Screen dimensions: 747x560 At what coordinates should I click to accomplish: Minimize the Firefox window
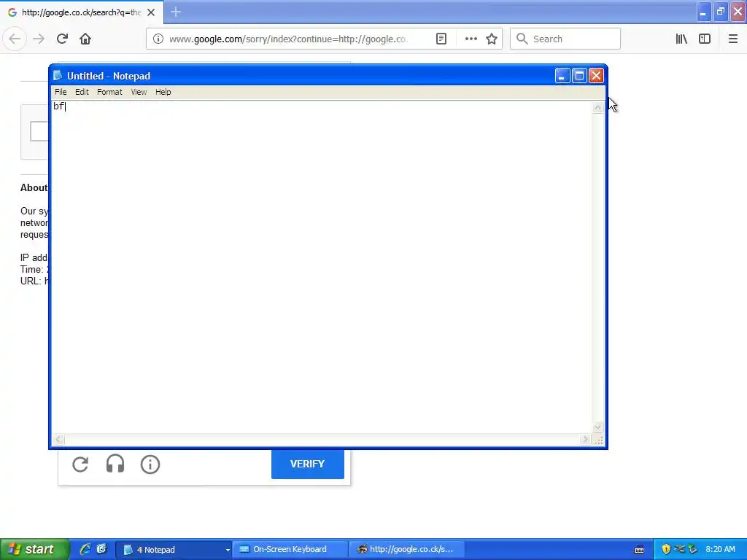703,12
